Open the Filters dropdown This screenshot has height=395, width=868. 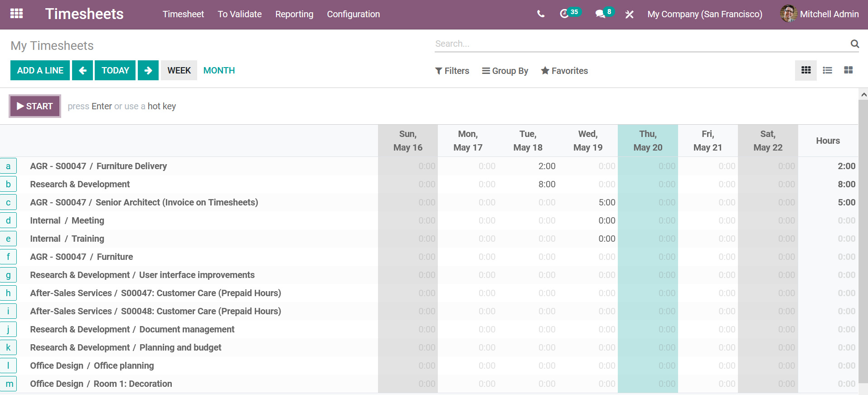(x=452, y=71)
